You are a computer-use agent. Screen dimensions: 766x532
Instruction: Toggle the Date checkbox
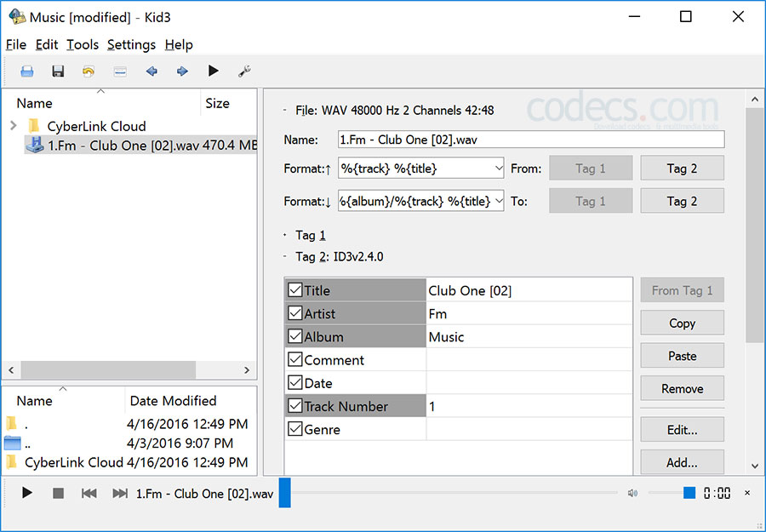pyautogui.click(x=295, y=382)
